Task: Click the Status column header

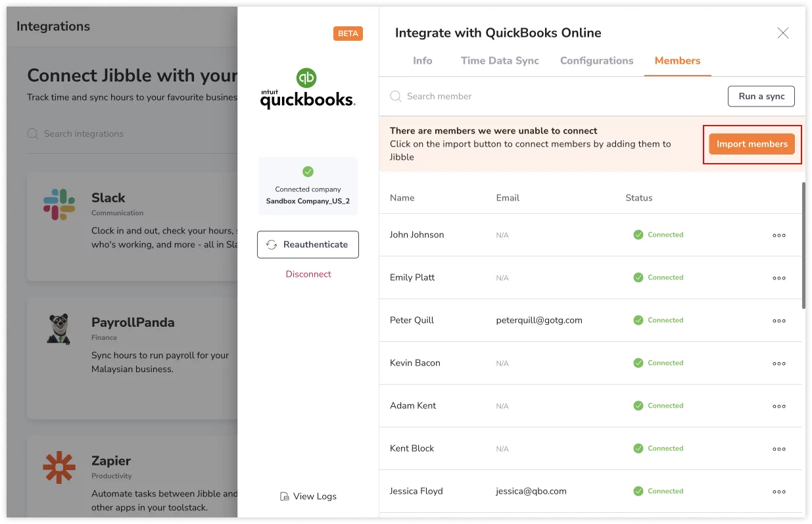Action: click(x=638, y=198)
